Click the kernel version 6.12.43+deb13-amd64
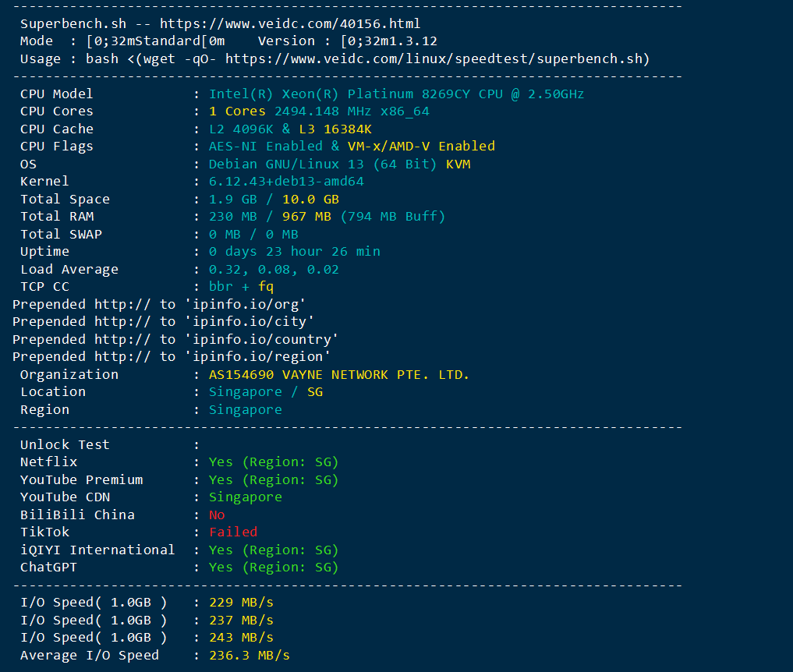Image resolution: width=793 pixels, height=672 pixels. 286,181
